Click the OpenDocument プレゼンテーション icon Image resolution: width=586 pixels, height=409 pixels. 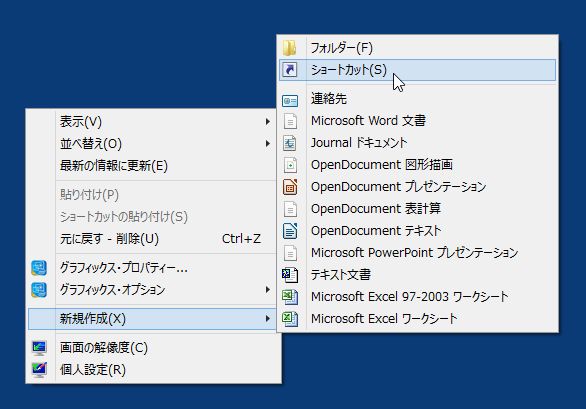coord(290,187)
